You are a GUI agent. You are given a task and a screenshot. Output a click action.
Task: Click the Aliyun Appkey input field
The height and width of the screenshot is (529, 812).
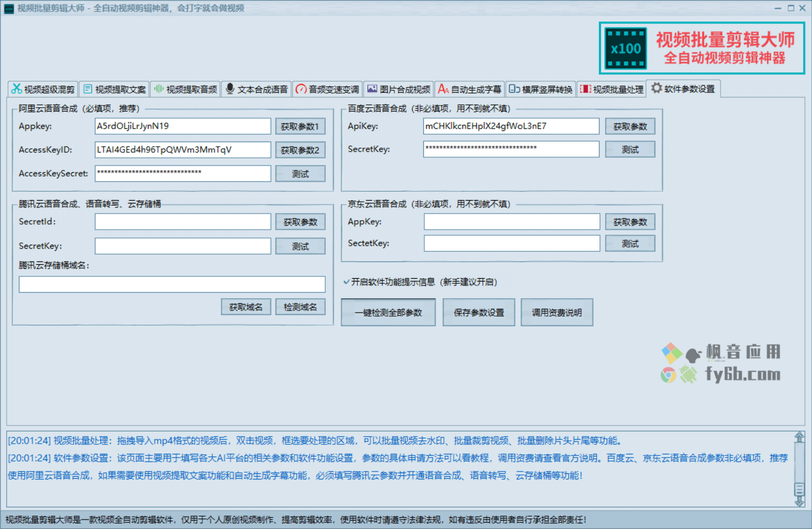point(183,126)
